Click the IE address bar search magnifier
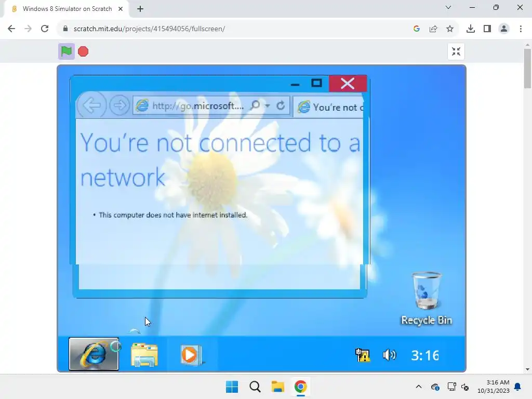This screenshot has width=532, height=399. (255, 105)
